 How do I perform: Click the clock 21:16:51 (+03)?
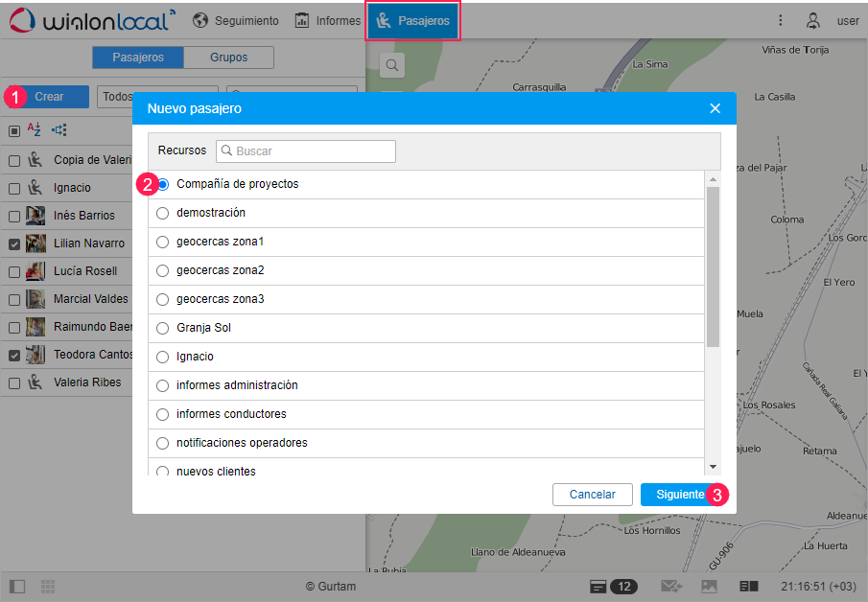[818, 586]
